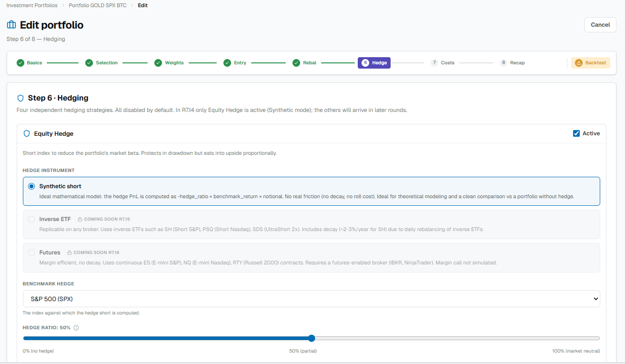625x364 pixels.
Task: Click the lock icon beside Inverse ETF
Action: [80, 219]
